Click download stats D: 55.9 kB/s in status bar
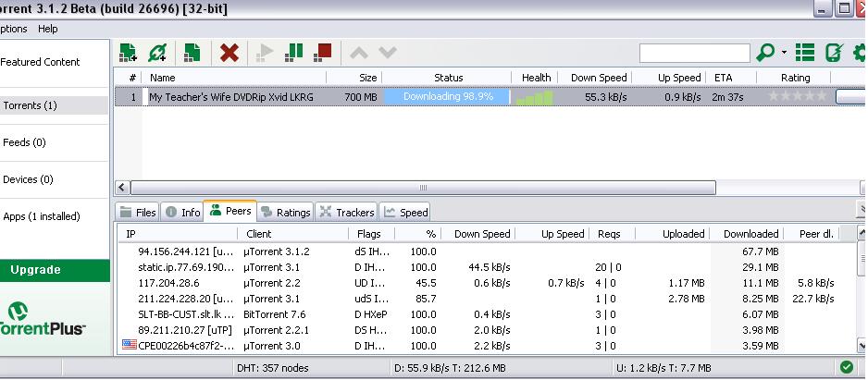Image resolution: width=868 pixels, height=380 pixels. tap(450, 368)
